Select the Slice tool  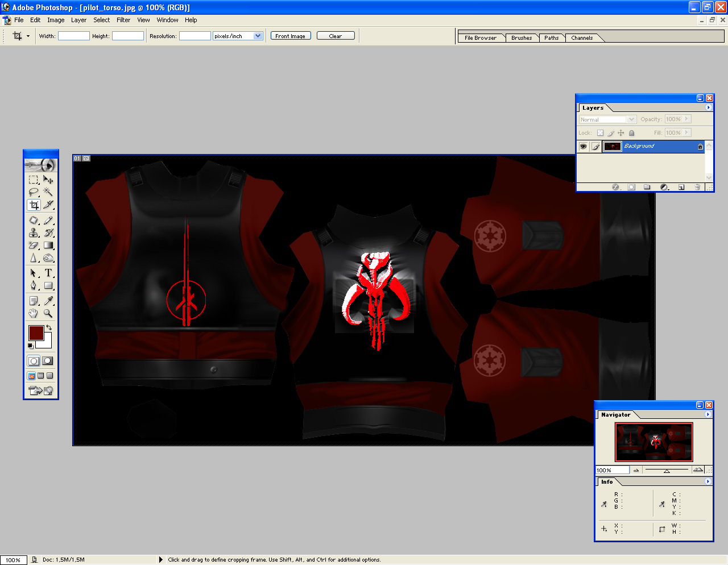[x=48, y=205]
